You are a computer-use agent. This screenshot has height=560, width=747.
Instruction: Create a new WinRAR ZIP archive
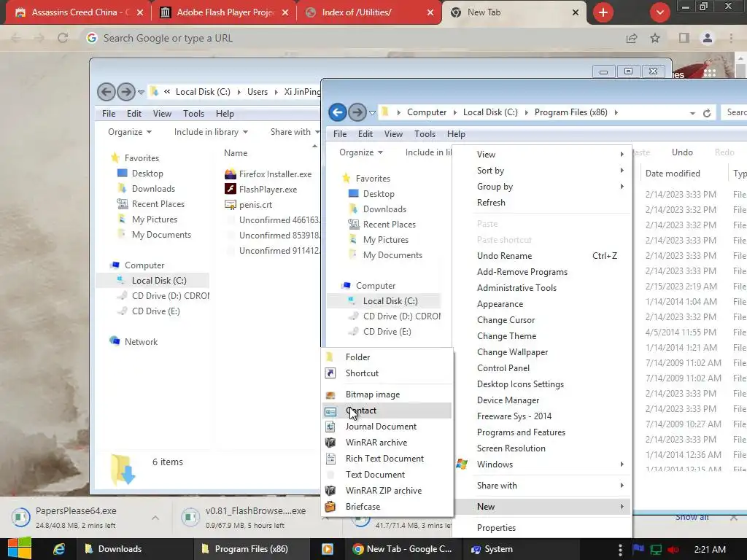[x=387, y=491]
